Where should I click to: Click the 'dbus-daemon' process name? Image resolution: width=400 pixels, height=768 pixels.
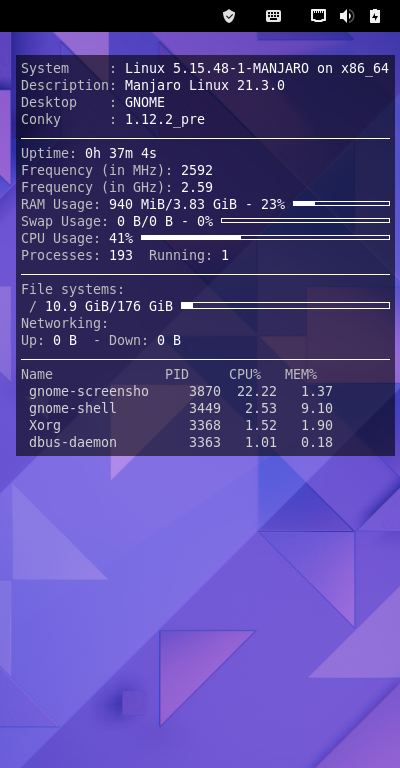coord(73,443)
